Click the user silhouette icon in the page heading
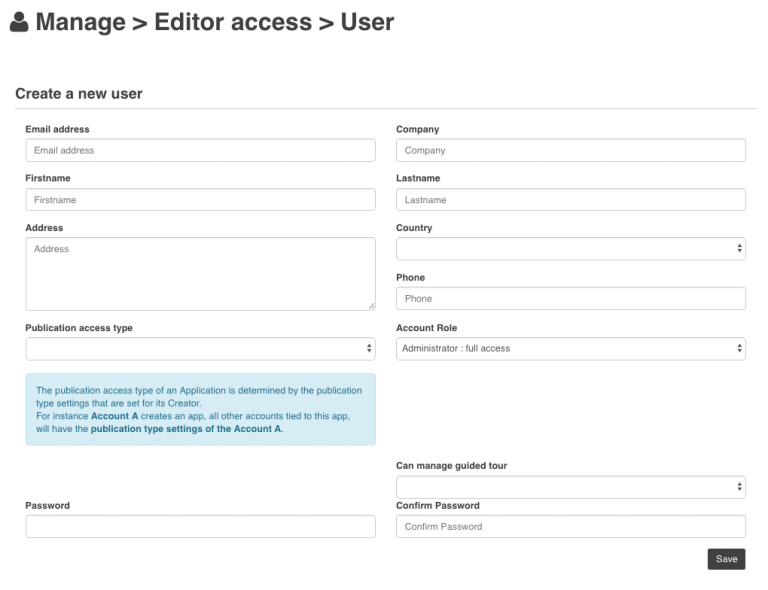This screenshot has width=768, height=590. (19, 22)
